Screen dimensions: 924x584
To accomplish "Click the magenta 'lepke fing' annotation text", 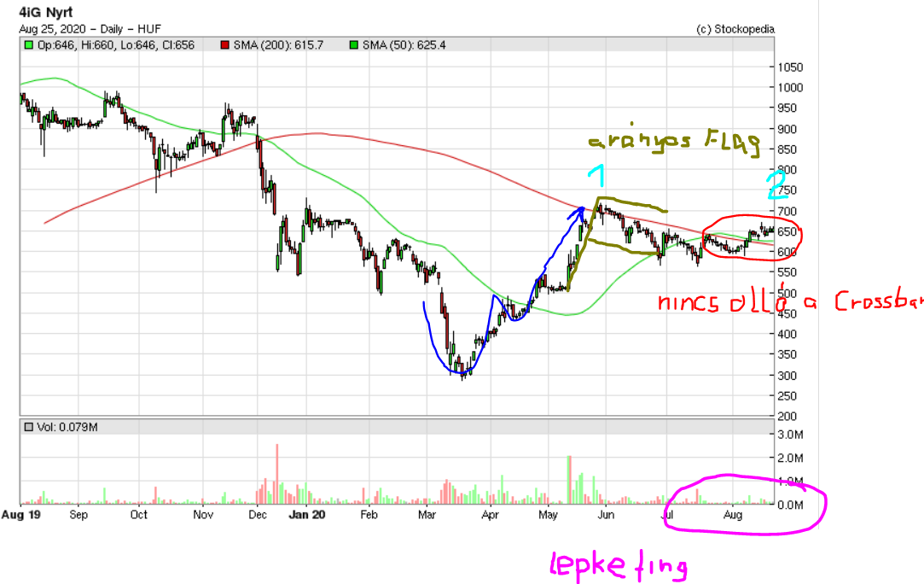I will 619,564.
